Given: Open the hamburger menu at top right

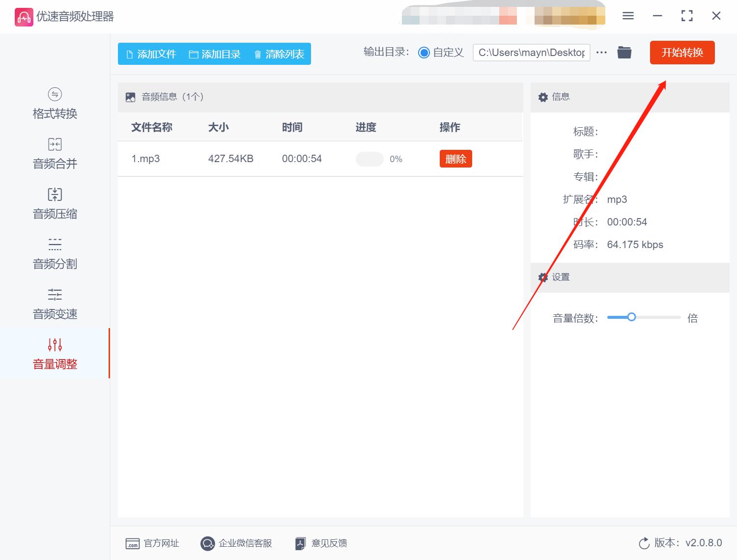Looking at the screenshot, I should [627, 16].
